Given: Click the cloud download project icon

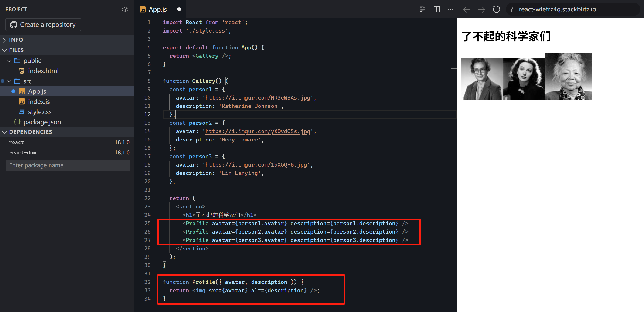Looking at the screenshot, I should (x=125, y=10).
